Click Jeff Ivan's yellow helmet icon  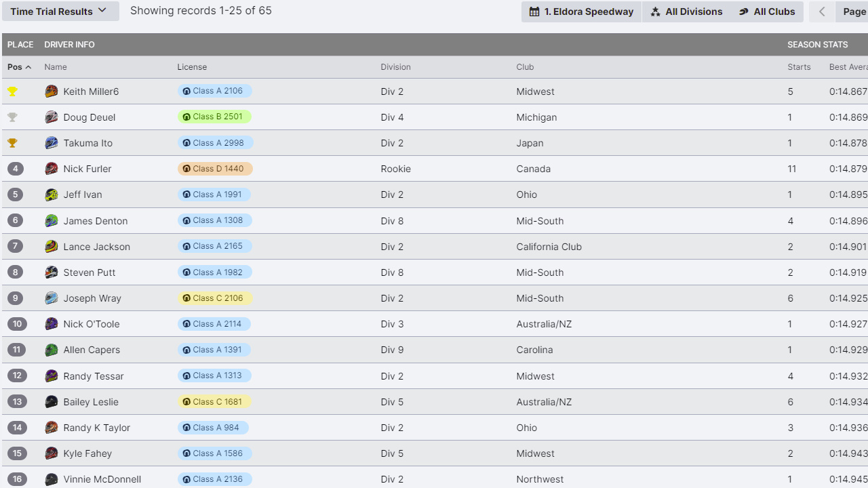(x=52, y=195)
